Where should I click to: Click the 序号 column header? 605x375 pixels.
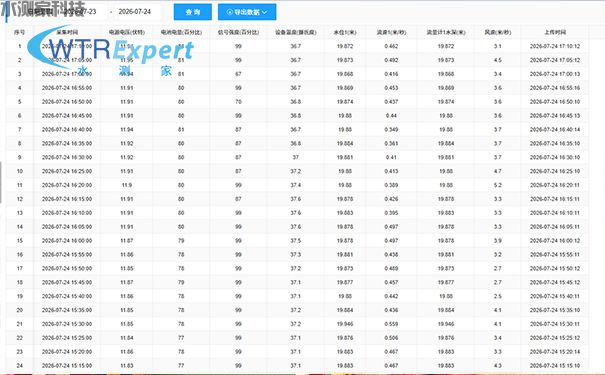[x=20, y=32]
